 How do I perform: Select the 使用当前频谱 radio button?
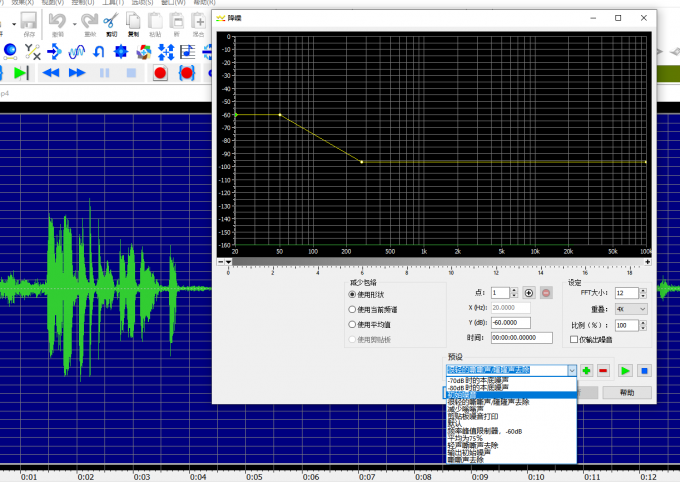point(352,309)
